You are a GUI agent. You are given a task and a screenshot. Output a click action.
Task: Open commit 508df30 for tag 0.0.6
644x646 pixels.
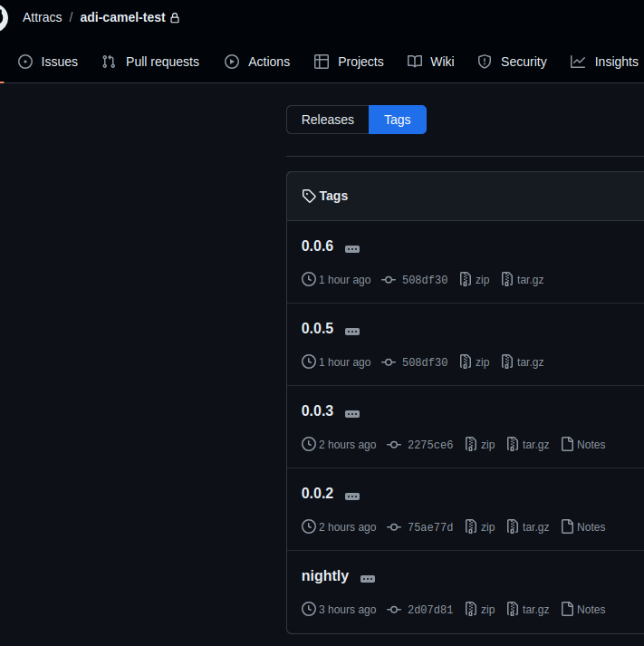pos(415,280)
